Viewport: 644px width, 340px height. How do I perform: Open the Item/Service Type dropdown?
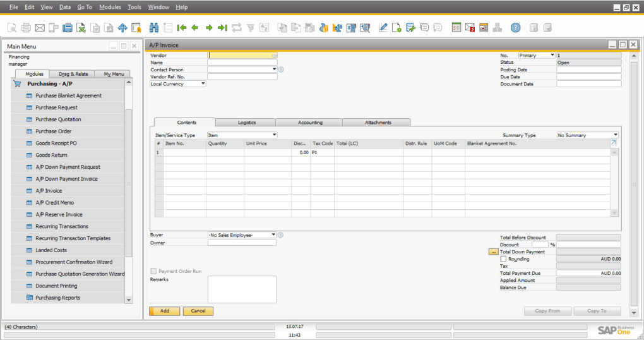pyautogui.click(x=275, y=135)
